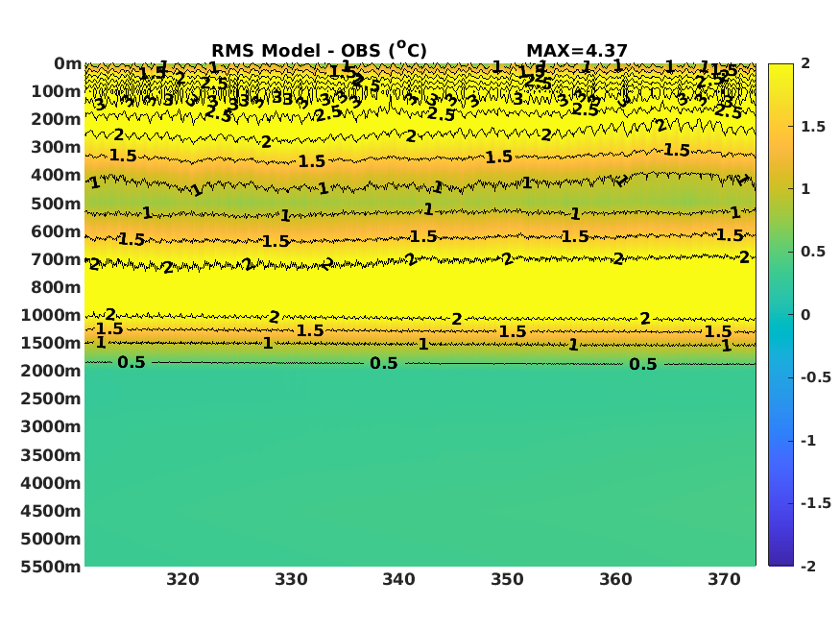Image resolution: width=840 pixels, height=630 pixels.
Task: Select the colorbar tick label '0'
Action: pyautogui.click(x=805, y=315)
